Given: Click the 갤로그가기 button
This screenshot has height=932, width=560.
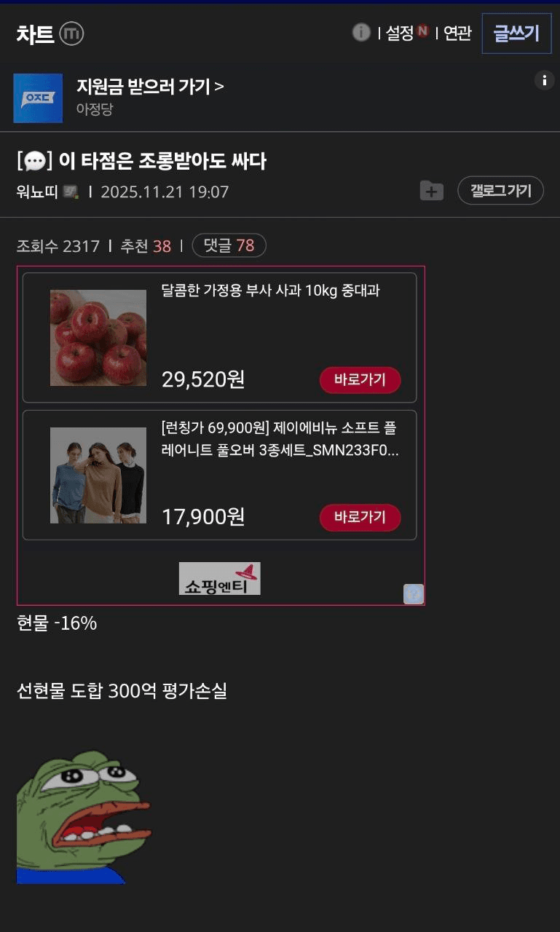Looking at the screenshot, I should (500, 191).
